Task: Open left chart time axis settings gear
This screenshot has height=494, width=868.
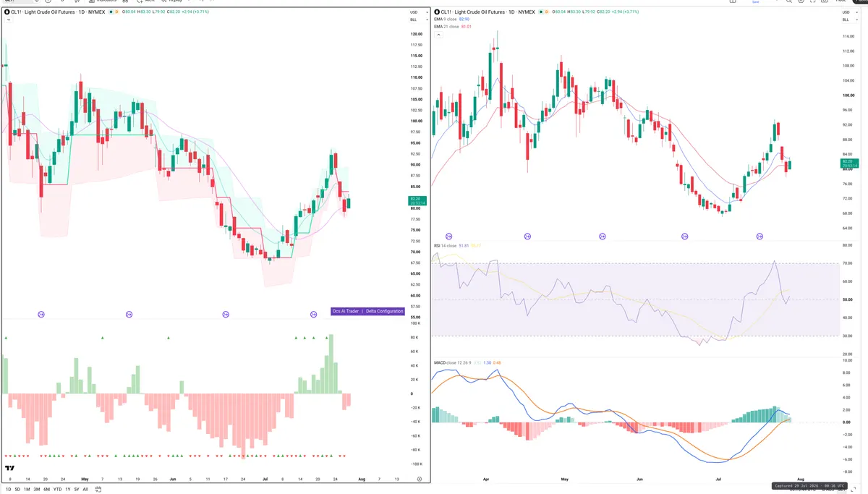Action: 420,479
